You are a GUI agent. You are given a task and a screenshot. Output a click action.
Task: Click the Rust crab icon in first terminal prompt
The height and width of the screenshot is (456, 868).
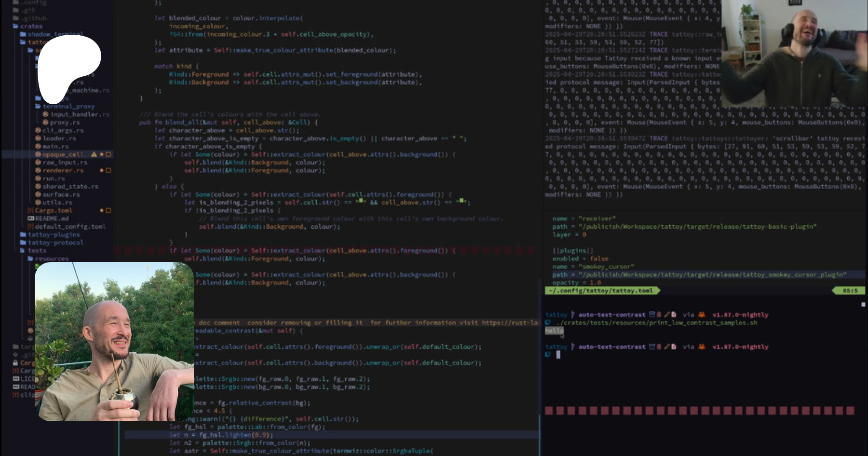702,315
